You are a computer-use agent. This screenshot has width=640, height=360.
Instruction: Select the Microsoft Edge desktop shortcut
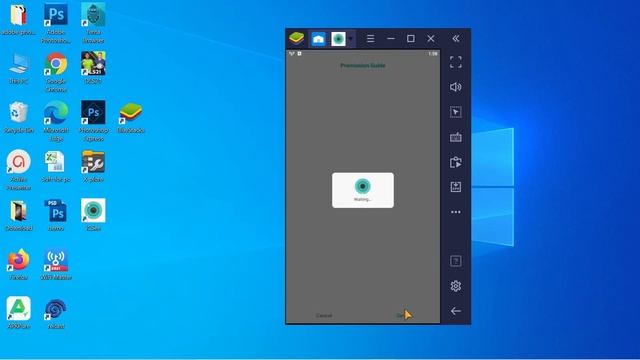[x=56, y=121]
